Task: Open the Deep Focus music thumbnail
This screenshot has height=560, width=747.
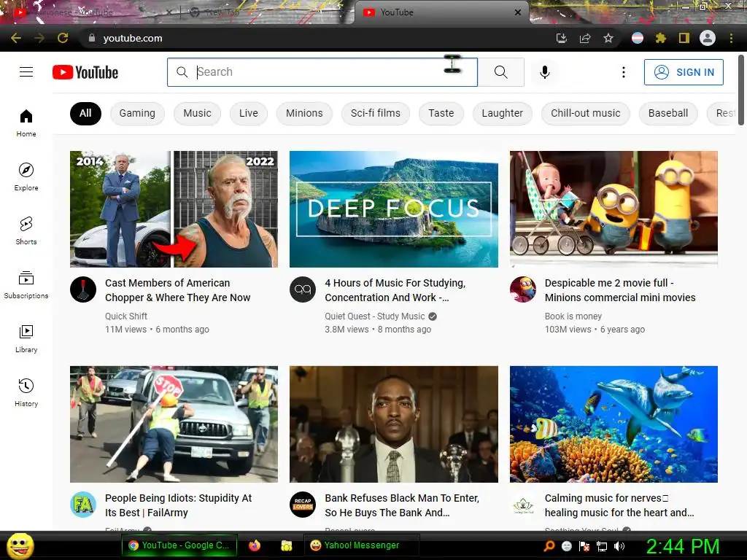Action: [394, 209]
